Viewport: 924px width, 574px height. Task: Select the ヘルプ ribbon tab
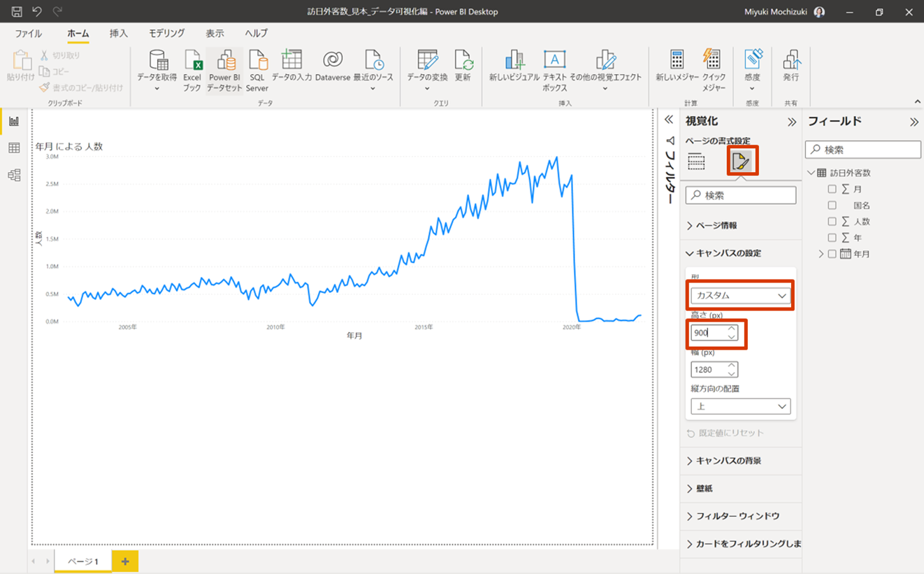256,34
